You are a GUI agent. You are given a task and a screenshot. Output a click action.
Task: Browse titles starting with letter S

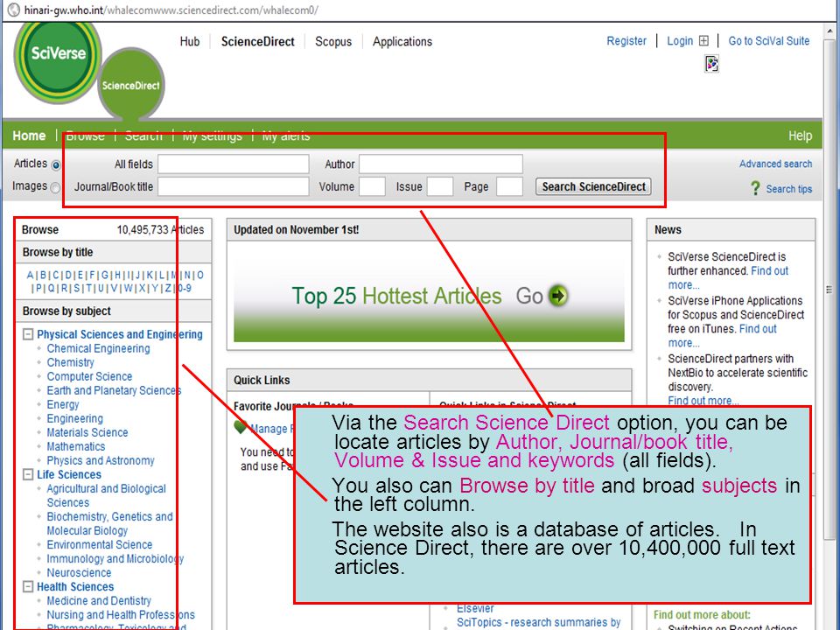click(77, 288)
